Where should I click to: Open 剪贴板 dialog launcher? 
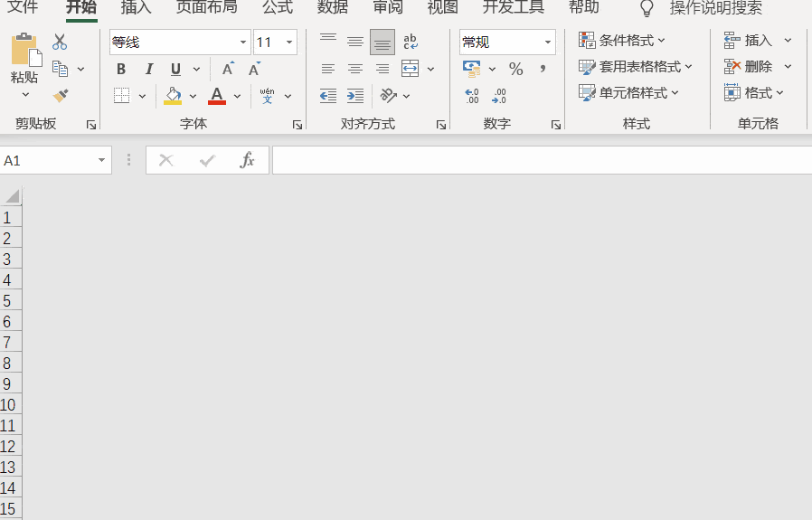pyautogui.click(x=91, y=124)
